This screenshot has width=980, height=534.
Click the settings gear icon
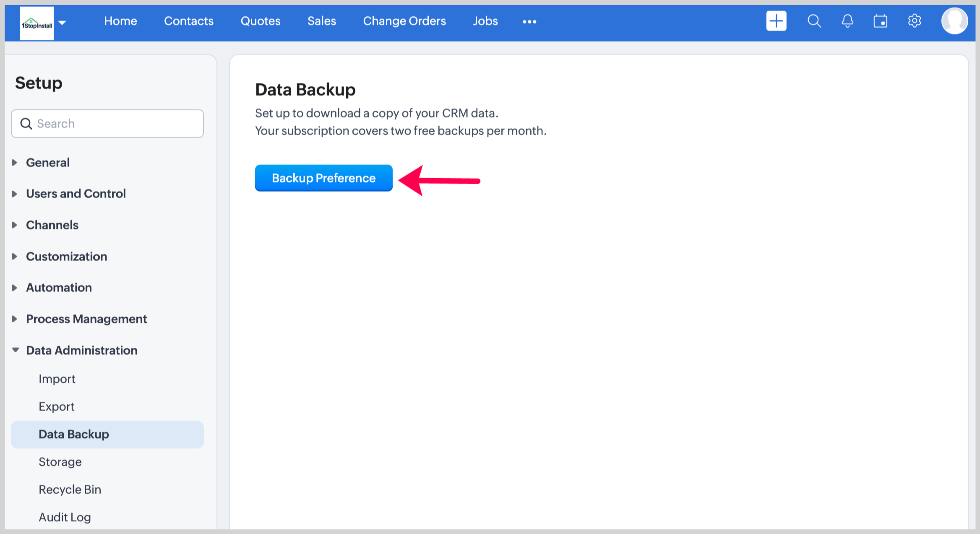click(x=914, y=21)
